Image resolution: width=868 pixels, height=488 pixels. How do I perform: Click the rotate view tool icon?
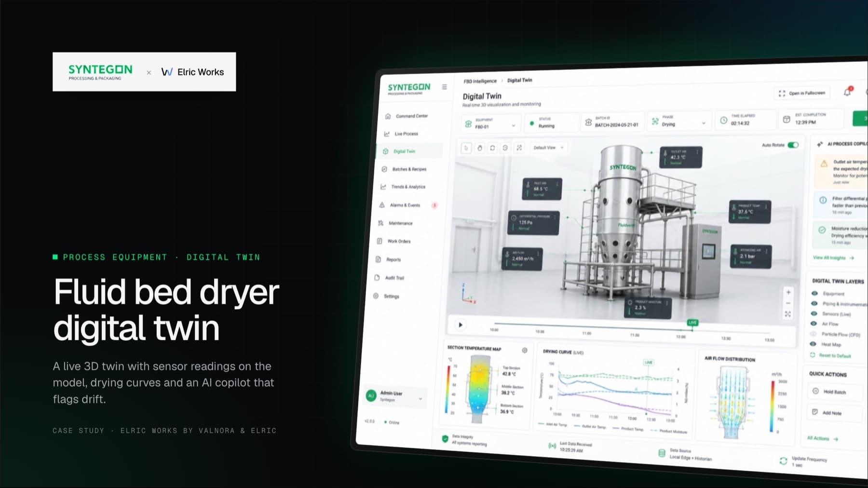pos(492,148)
